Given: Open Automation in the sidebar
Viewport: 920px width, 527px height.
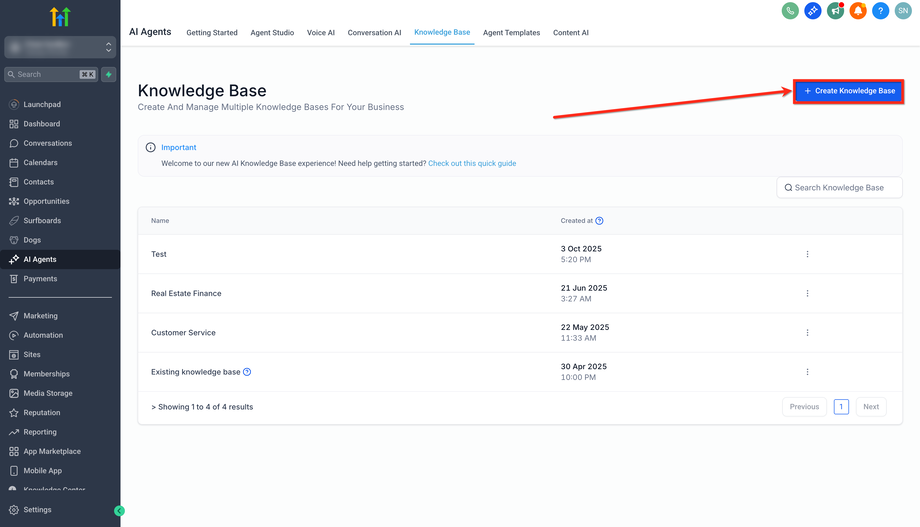Looking at the screenshot, I should [43, 335].
